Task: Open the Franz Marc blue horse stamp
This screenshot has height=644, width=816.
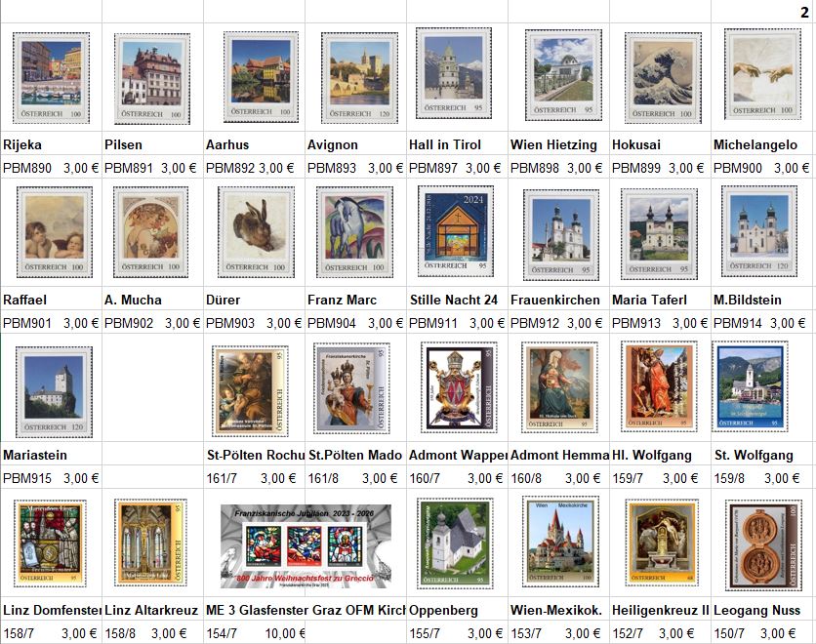Action: [x=355, y=232]
